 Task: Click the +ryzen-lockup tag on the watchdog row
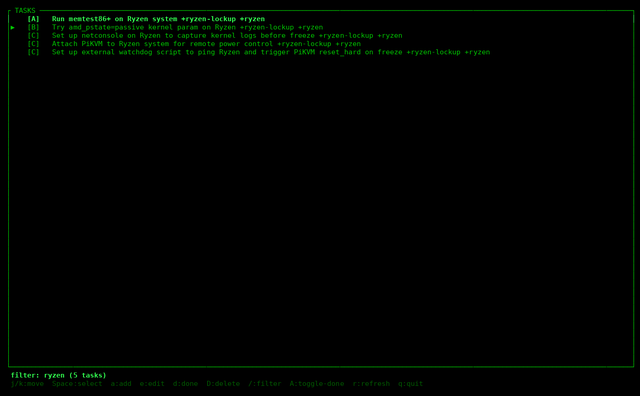coord(434,52)
